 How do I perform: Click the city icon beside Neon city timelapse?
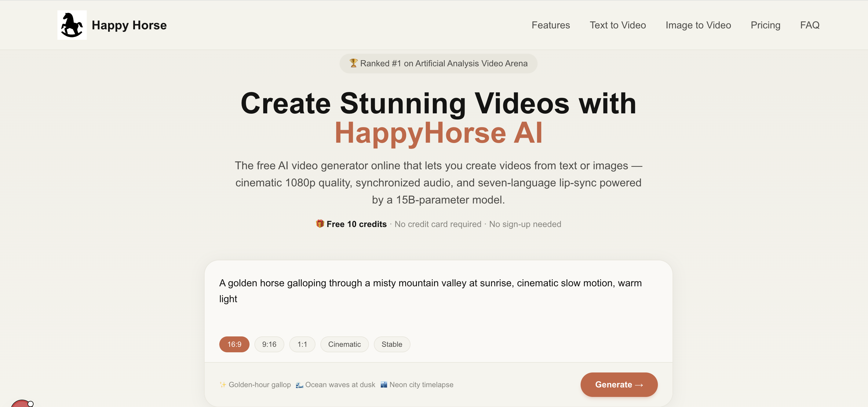coord(384,384)
